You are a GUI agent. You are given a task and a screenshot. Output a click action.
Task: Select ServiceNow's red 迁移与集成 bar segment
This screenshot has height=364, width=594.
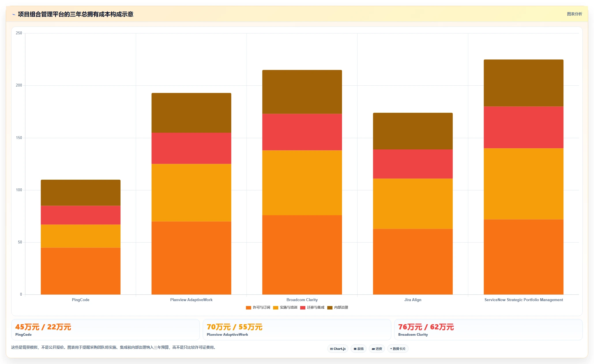click(x=524, y=127)
